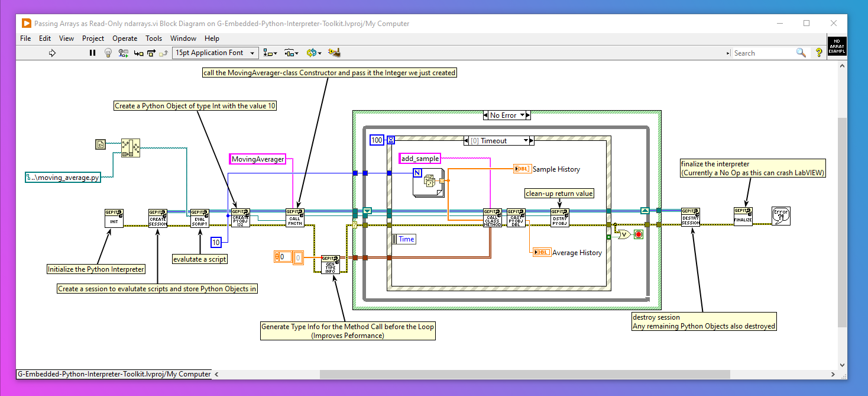The width and height of the screenshot is (868, 396).
Task: Select the GEPIT CALL FNCTN node
Action: pyautogui.click(x=294, y=218)
